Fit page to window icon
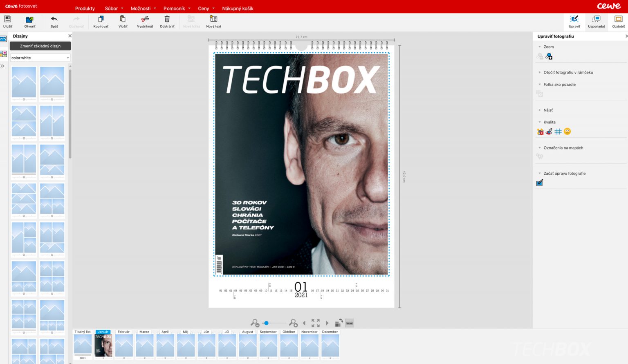This screenshot has height=364, width=628. click(315, 323)
